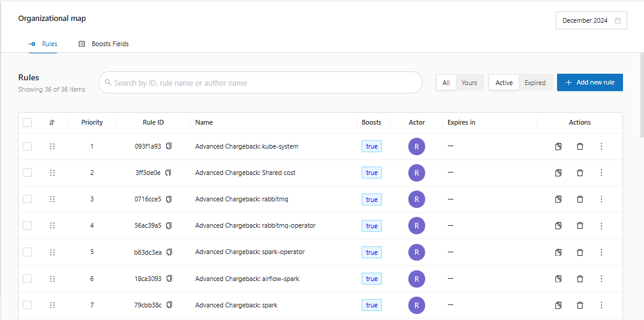Duplicate the airflow-spark rule

click(558, 279)
